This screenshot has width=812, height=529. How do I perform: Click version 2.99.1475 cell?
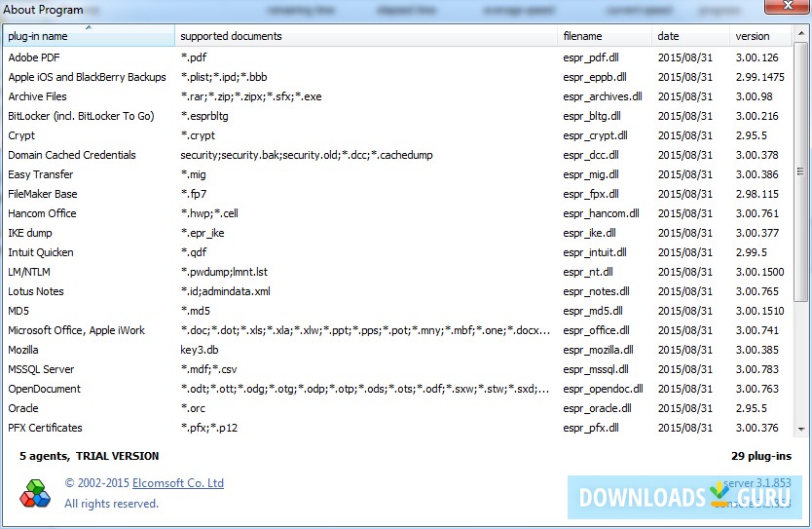coord(760,77)
